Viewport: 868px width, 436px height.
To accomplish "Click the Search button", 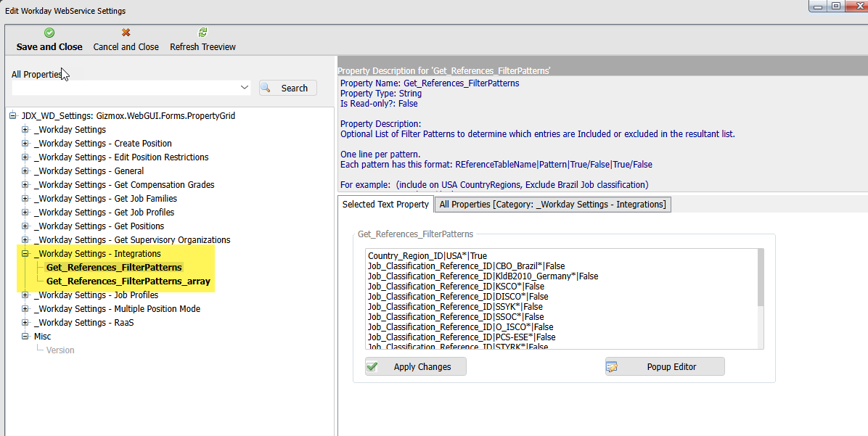I will pos(288,88).
